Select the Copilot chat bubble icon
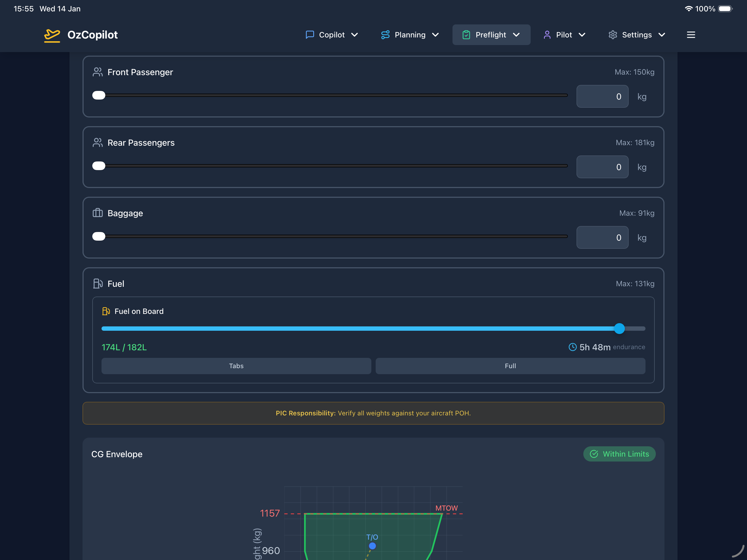The height and width of the screenshot is (560, 747). point(310,34)
